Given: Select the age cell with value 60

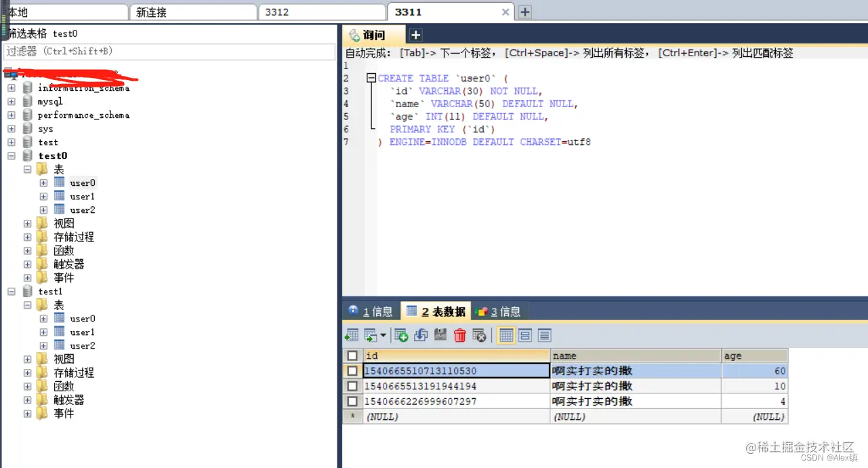Looking at the screenshot, I should click(x=755, y=371).
